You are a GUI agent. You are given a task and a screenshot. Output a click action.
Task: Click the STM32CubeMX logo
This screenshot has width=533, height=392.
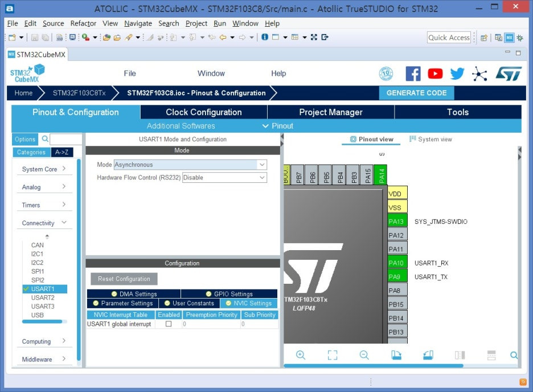pyautogui.click(x=27, y=73)
